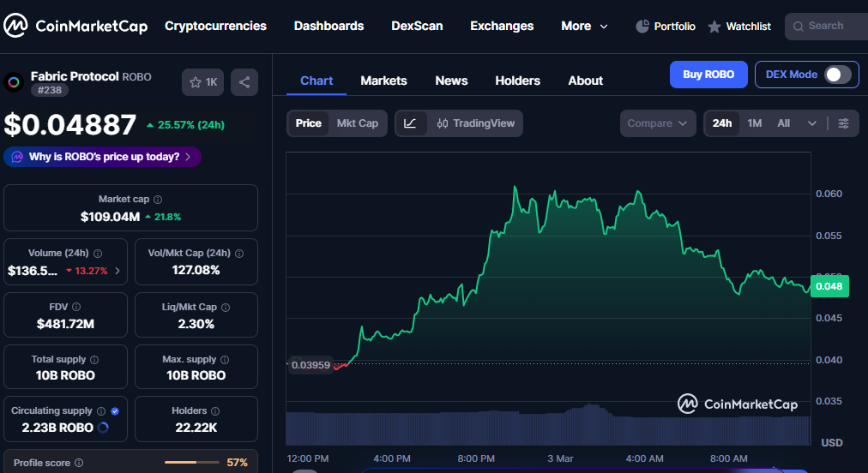
Task: Click the Profile score progress bar
Action: click(x=192, y=463)
